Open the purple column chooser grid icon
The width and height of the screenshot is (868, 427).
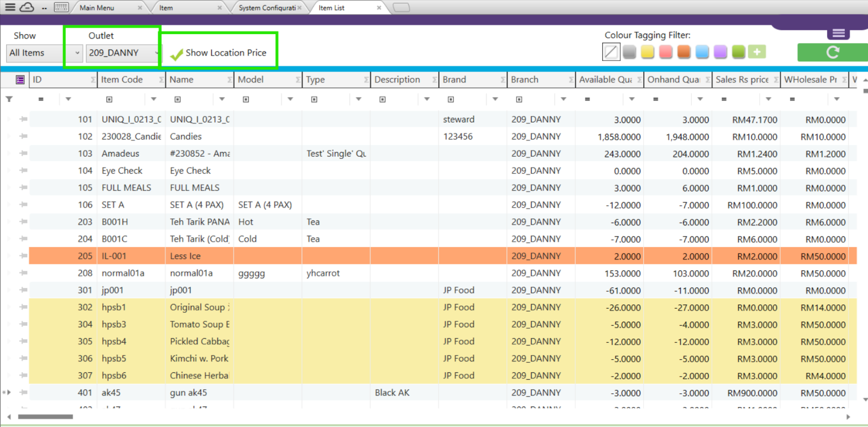(x=20, y=79)
